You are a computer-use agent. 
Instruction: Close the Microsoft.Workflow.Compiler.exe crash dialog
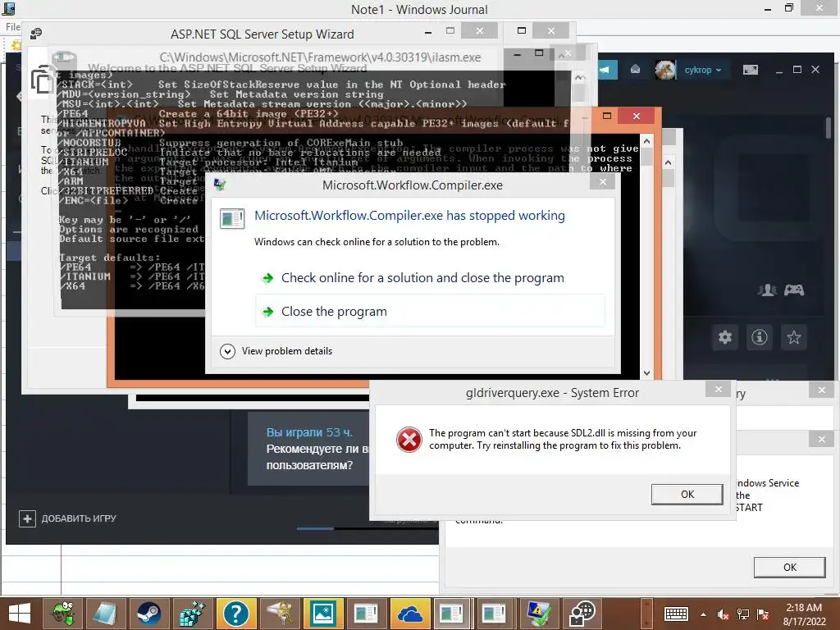click(603, 182)
